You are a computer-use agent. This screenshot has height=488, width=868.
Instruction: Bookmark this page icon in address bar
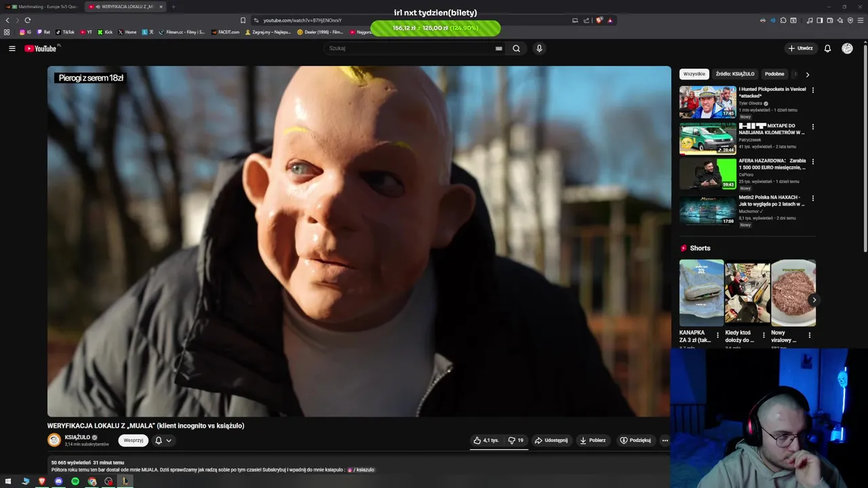click(x=243, y=20)
